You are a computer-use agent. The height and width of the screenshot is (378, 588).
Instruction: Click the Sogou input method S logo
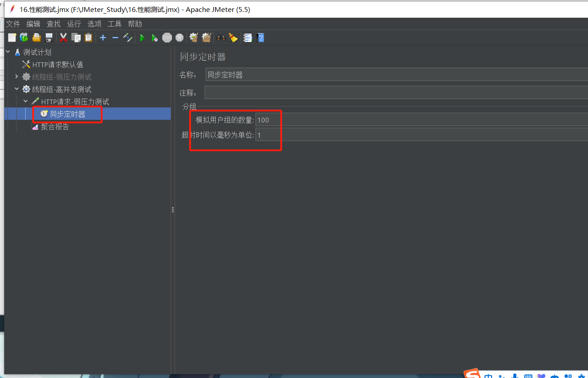click(x=472, y=374)
